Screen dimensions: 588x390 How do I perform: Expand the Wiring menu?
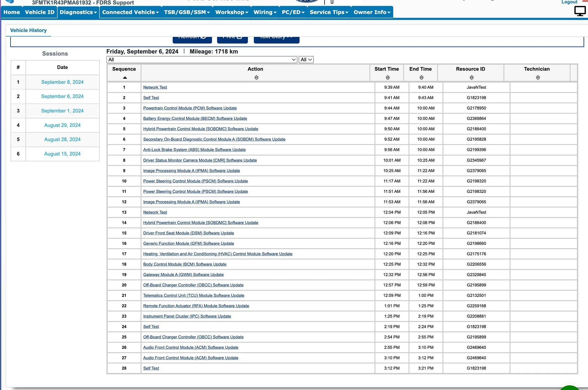pyautogui.click(x=265, y=12)
